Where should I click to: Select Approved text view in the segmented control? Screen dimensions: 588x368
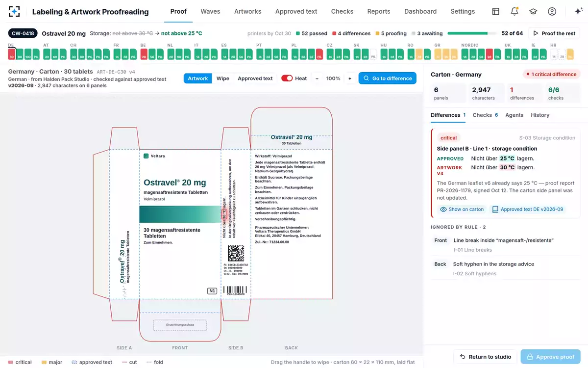pyautogui.click(x=255, y=79)
